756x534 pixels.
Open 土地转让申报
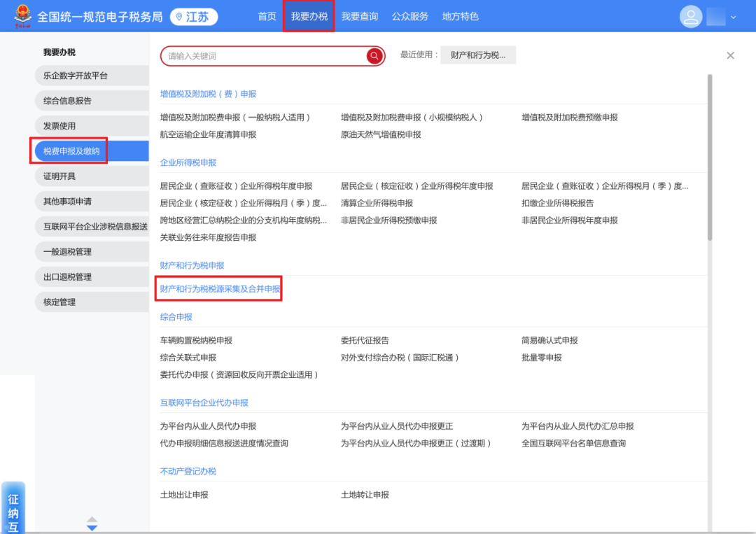[x=365, y=495]
